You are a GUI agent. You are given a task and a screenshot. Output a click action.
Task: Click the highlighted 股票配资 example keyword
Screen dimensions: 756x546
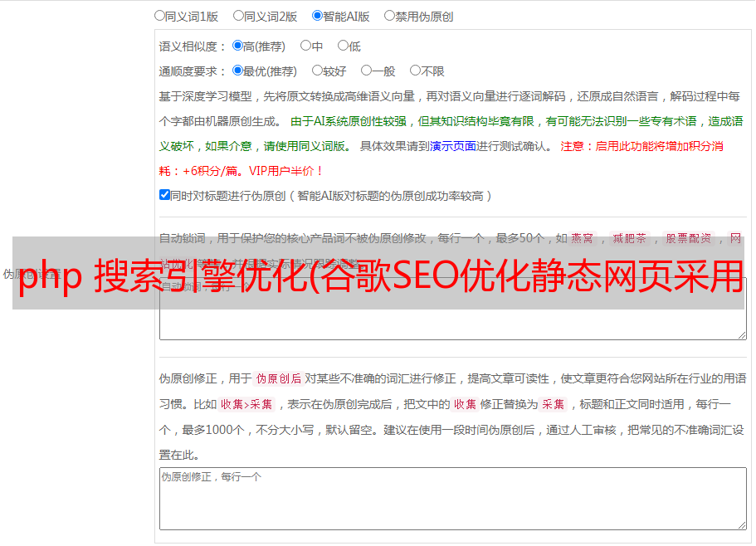[x=689, y=238]
